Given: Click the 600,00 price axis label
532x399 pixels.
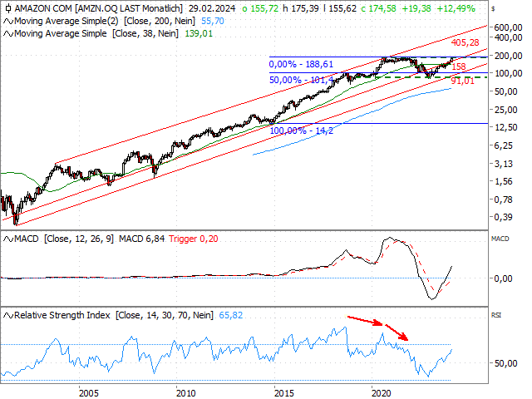Looking at the screenshot, I should coord(508,27).
